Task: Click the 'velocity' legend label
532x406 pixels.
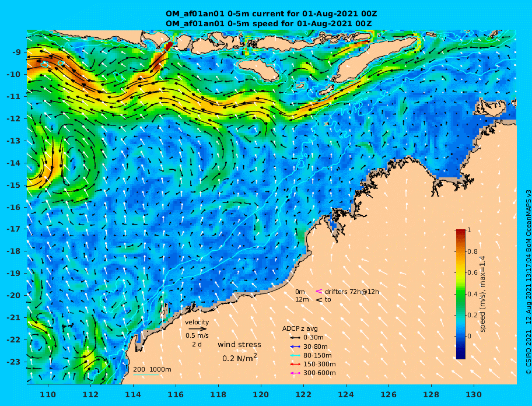Action: pyautogui.click(x=197, y=322)
